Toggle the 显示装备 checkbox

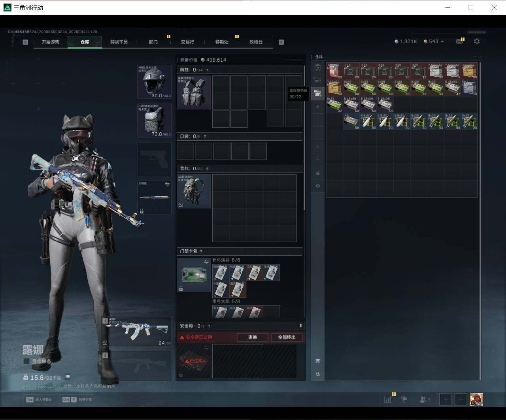point(26,361)
